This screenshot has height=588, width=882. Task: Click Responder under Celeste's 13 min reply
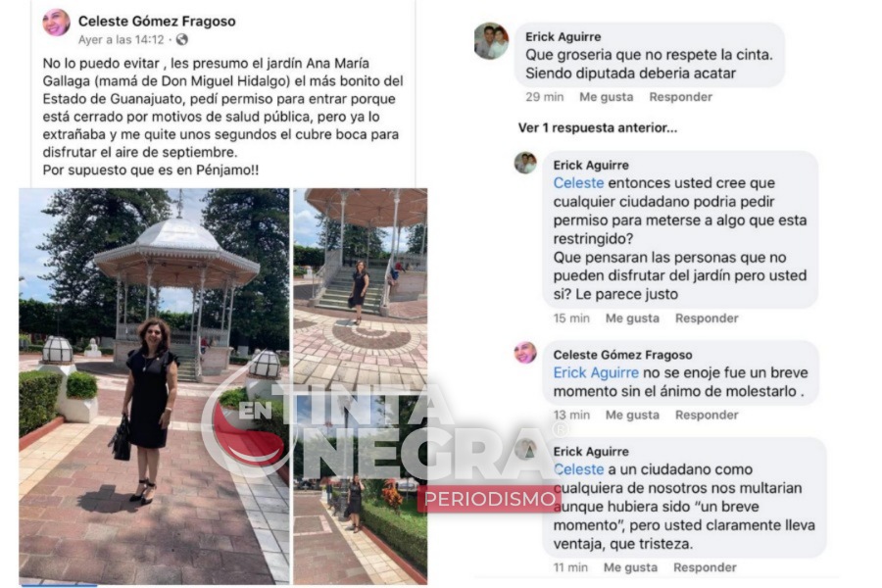coord(707,415)
